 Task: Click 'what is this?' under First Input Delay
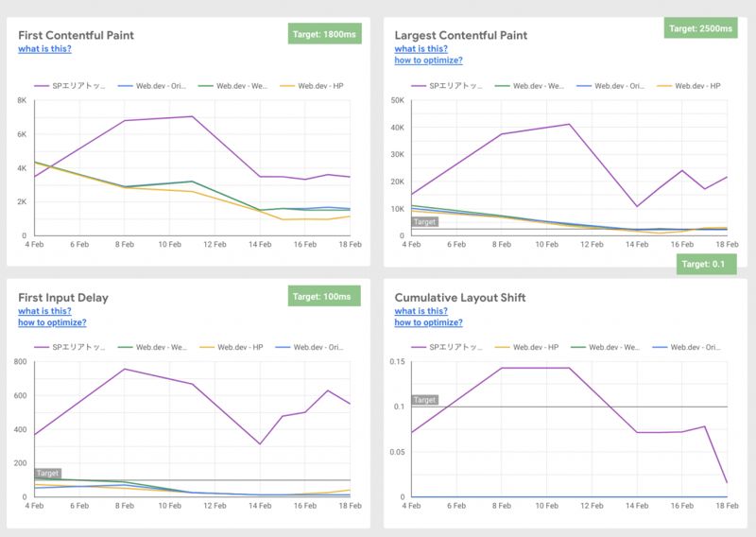pos(44,311)
